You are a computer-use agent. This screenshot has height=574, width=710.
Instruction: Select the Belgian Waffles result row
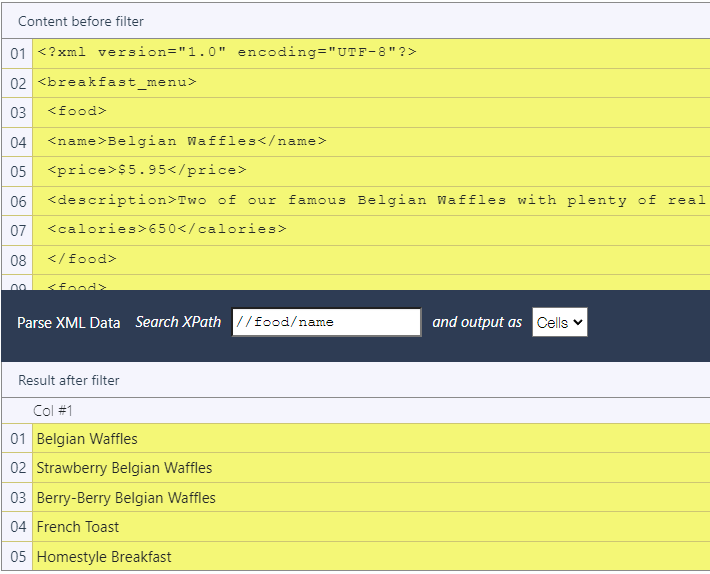click(x=87, y=439)
